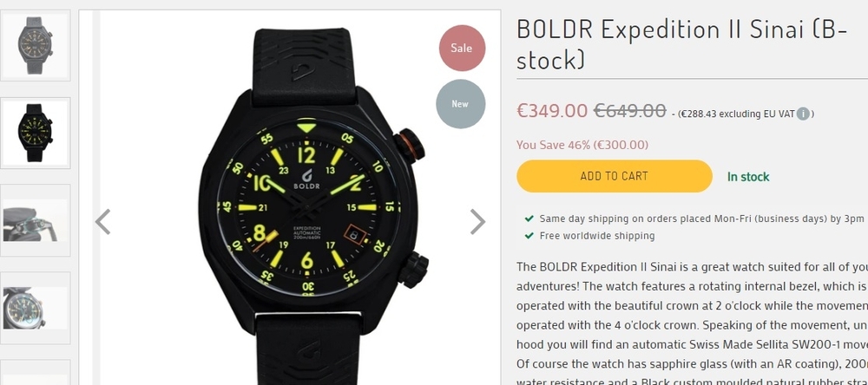Select the partially visible bottom thumbnail

pyautogui.click(x=35, y=375)
